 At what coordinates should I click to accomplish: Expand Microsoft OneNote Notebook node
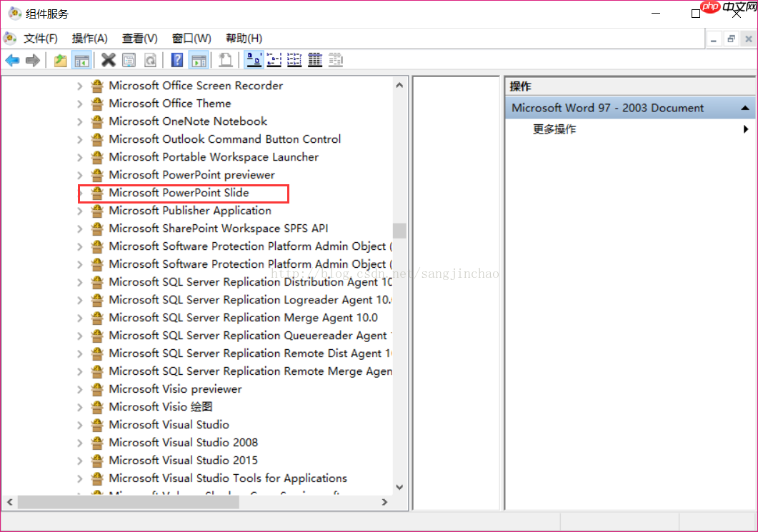(x=80, y=122)
